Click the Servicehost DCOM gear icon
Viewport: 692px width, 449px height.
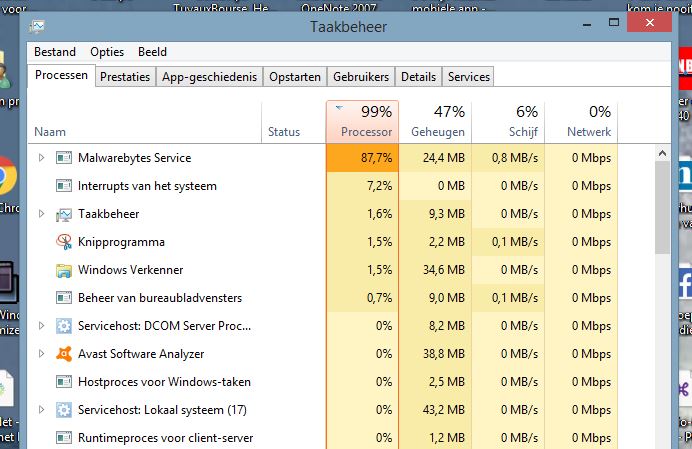pos(64,326)
